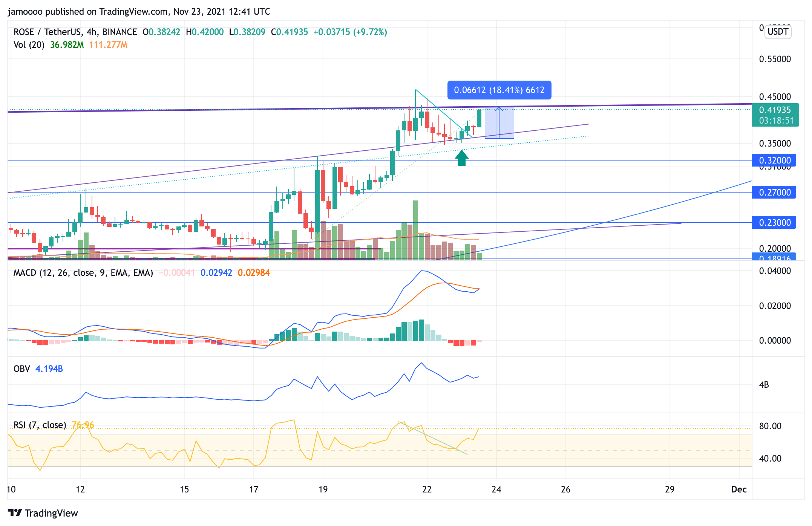Click the 0.04000 MACD axis label

pyautogui.click(x=775, y=271)
